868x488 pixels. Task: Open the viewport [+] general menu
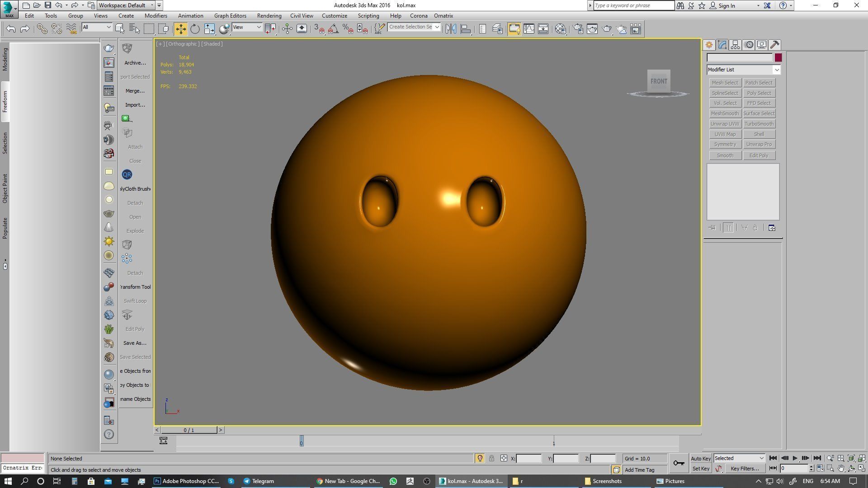pyautogui.click(x=160, y=44)
